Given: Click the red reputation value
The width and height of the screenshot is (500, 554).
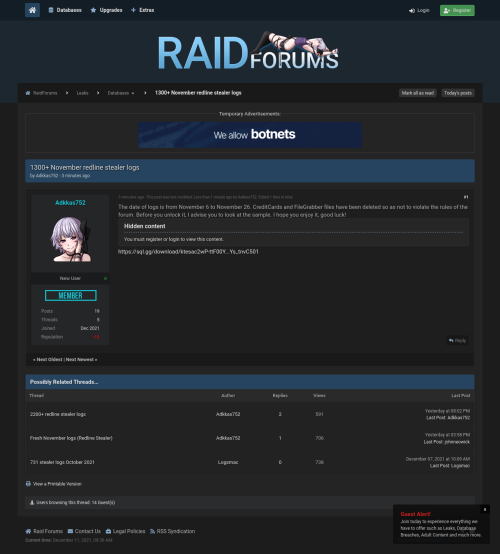Looking at the screenshot, I should (96, 337).
